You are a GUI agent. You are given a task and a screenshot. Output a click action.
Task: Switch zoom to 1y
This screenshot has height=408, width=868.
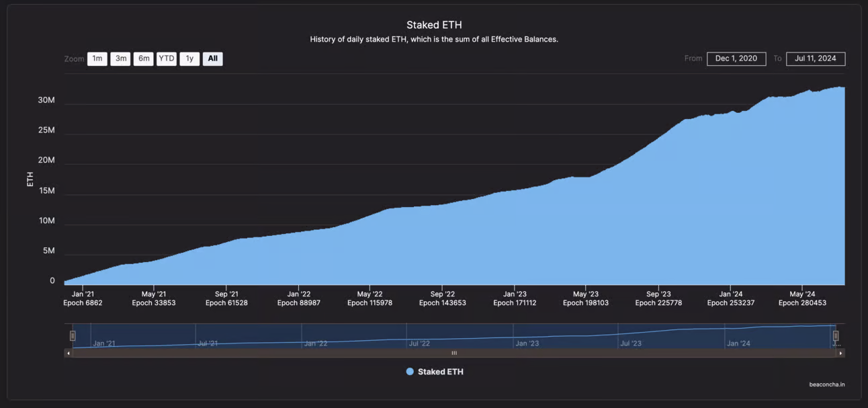(x=189, y=59)
